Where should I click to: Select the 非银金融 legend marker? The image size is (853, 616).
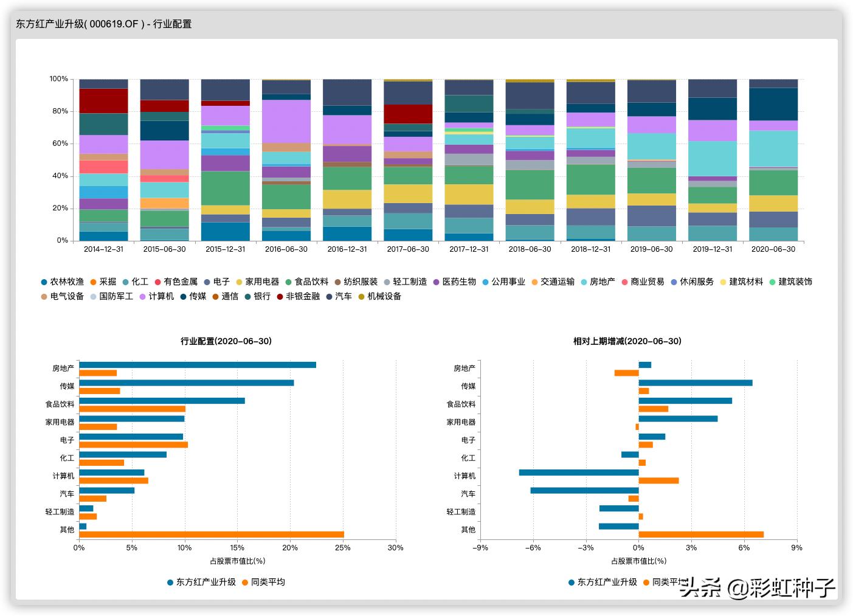click(x=278, y=296)
